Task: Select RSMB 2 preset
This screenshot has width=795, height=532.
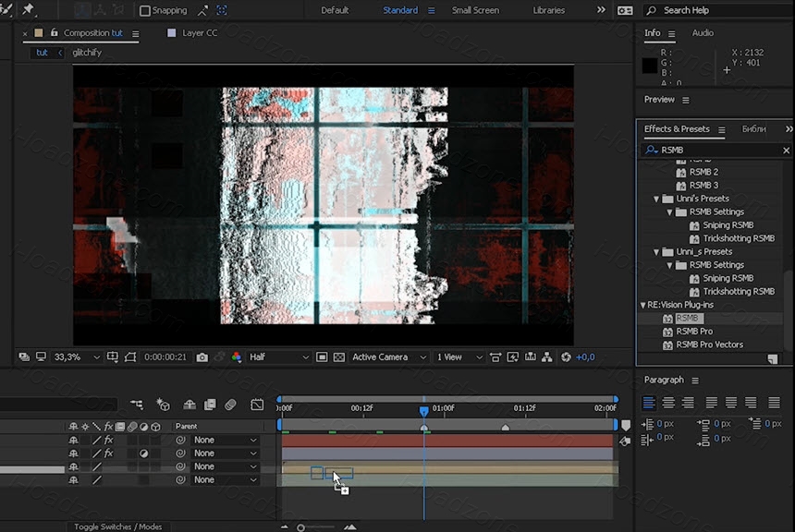Action: 703,173
